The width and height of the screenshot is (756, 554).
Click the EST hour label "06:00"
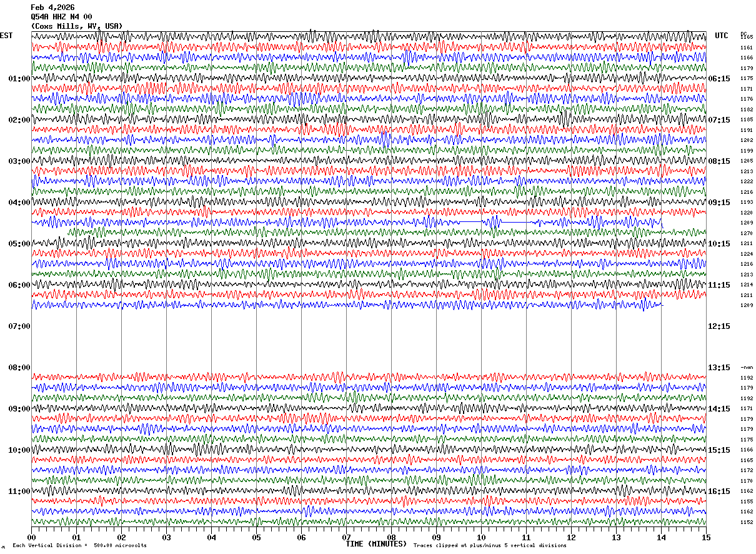19,285
